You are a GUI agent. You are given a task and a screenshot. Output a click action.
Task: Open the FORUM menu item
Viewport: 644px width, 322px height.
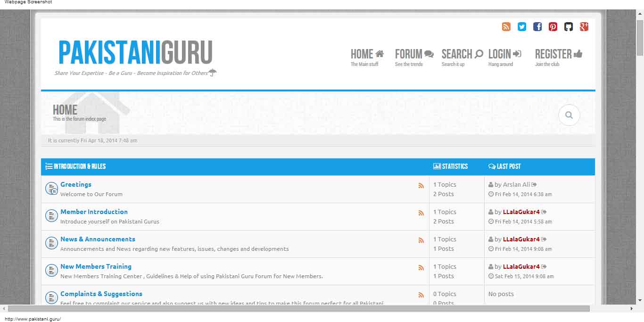414,57
